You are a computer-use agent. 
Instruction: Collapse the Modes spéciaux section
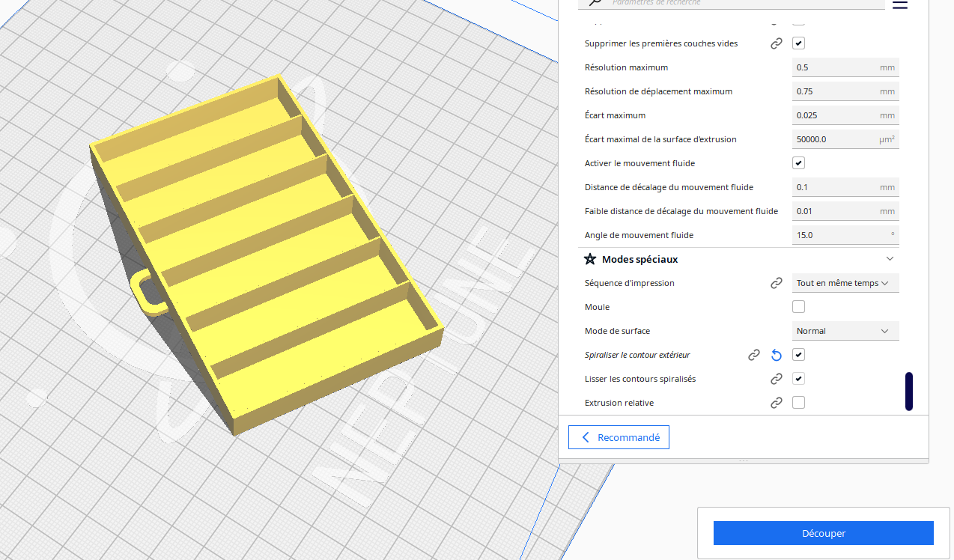[890, 259]
